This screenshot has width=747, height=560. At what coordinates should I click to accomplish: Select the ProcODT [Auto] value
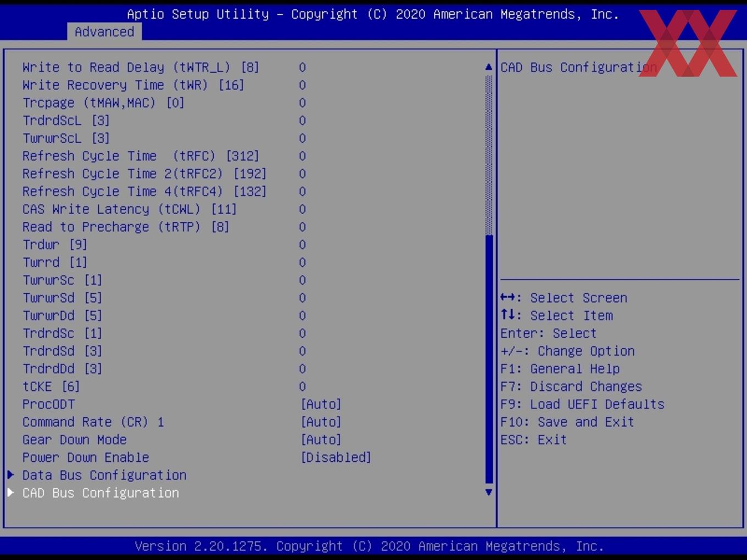point(321,405)
